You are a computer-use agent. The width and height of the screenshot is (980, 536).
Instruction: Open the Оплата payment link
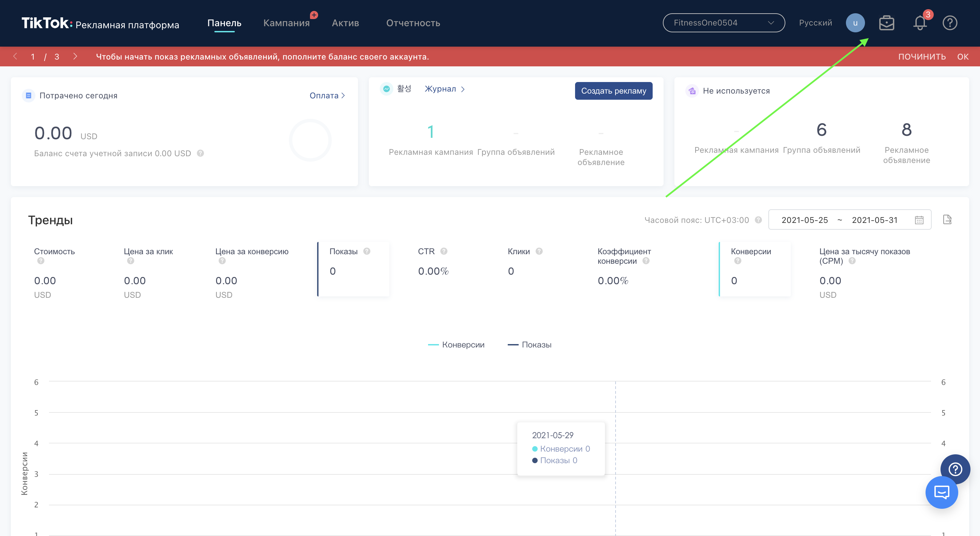[x=327, y=96]
